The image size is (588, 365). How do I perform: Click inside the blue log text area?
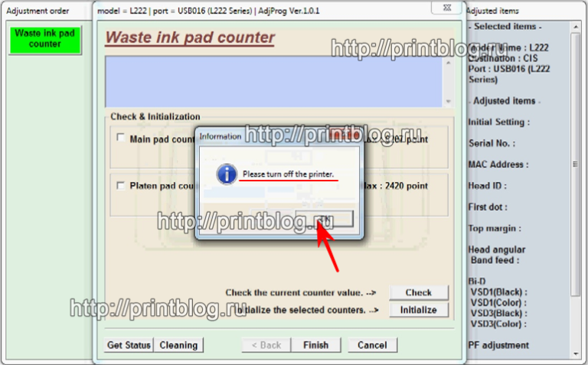(x=274, y=82)
